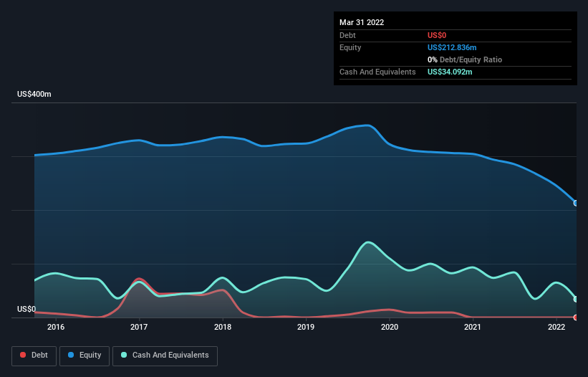Click the Debt row label in tooltip
This screenshot has width=588, height=377.
point(347,35)
